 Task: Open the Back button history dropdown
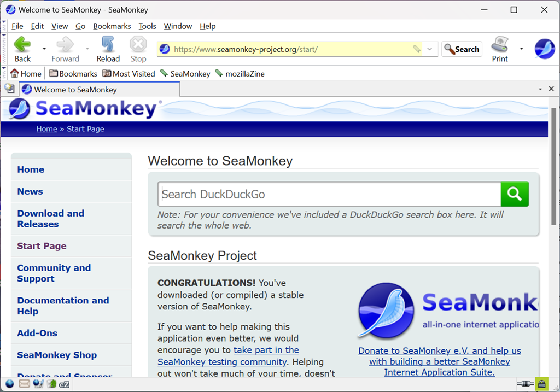coord(44,49)
